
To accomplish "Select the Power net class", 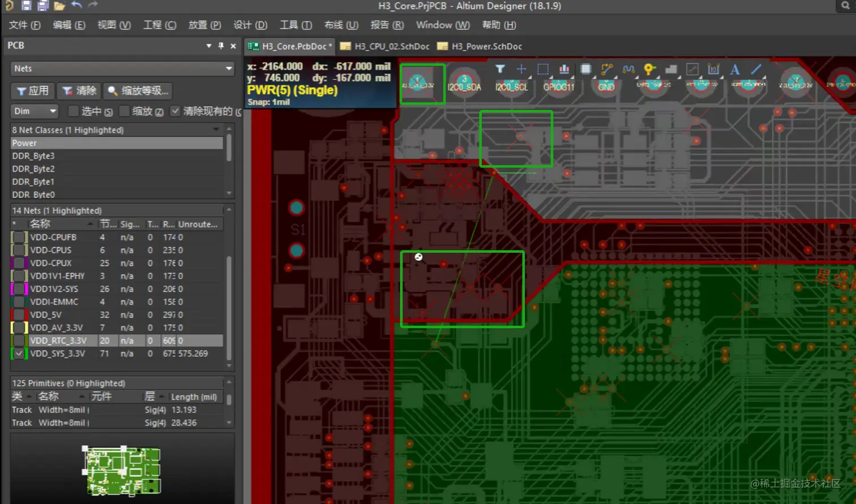I will [x=117, y=143].
